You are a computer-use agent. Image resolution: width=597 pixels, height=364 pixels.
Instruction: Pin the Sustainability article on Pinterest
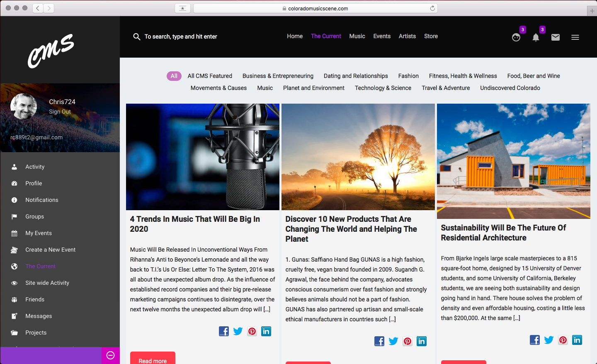point(563,340)
